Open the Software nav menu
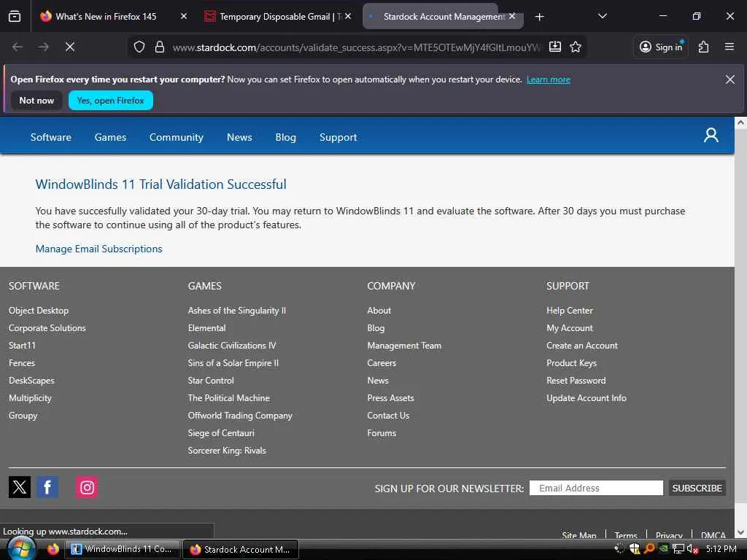 click(x=51, y=137)
